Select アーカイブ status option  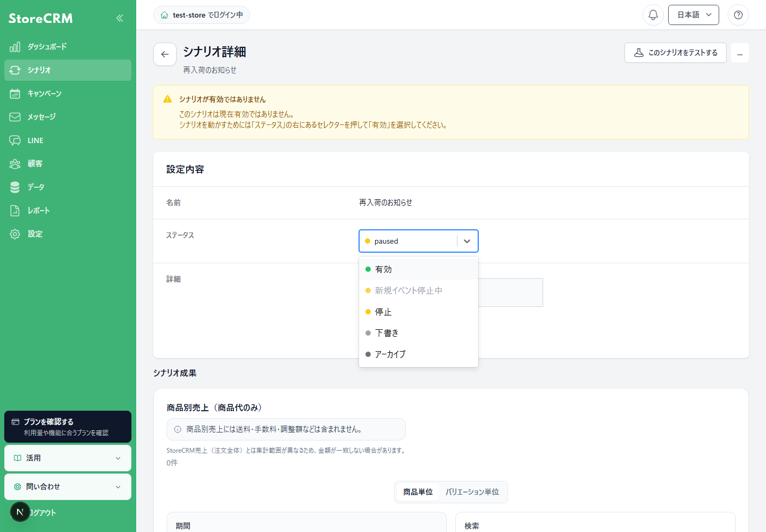coord(419,354)
